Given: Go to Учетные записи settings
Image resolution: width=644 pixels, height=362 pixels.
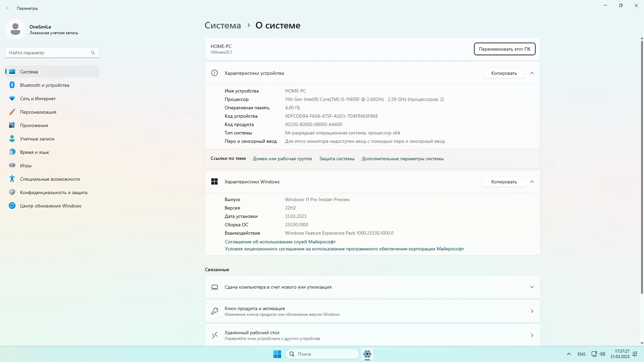Looking at the screenshot, I should pos(37,139).
